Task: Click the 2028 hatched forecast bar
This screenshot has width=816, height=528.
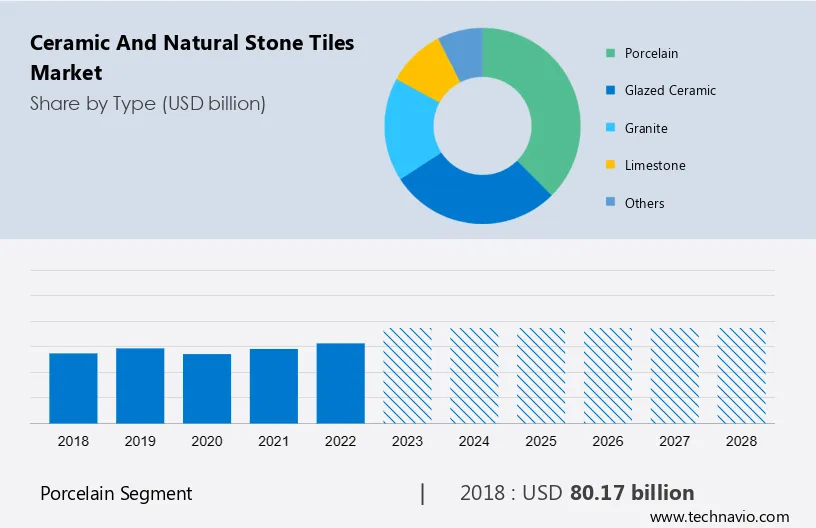Action: [742, 376]
